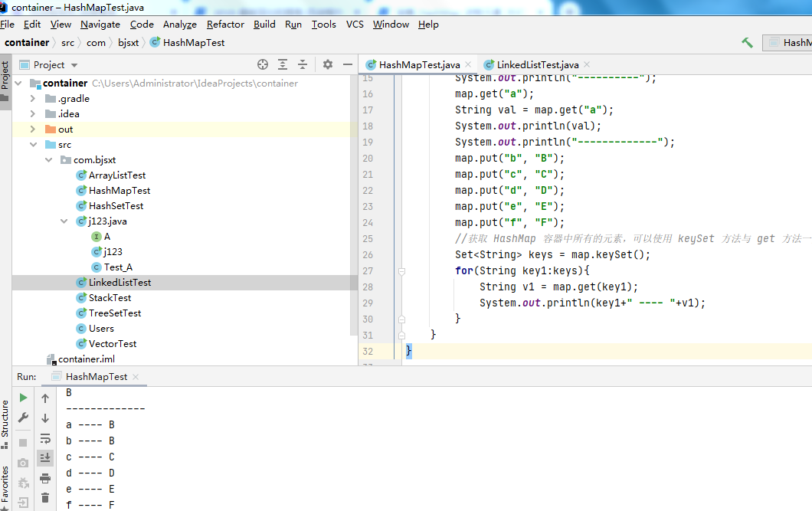
Task: Hide the Project panel with minus icon
Action: pos(348,64)
